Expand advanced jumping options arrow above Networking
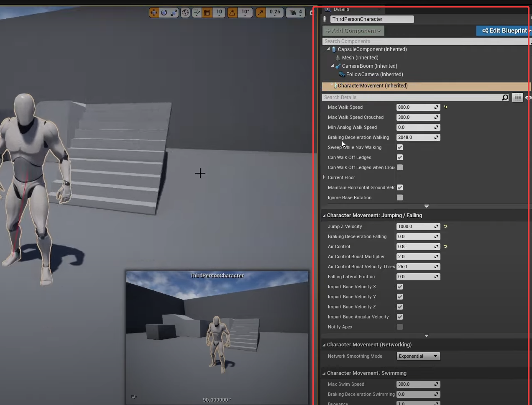The height and width of the screenshot is (405, 532). [427, 336]
